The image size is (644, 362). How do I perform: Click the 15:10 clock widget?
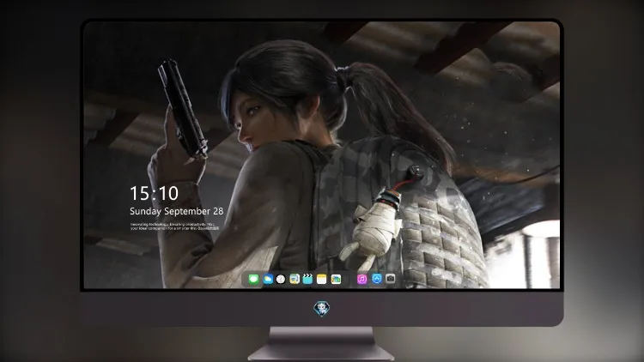[x=155, y=193]
